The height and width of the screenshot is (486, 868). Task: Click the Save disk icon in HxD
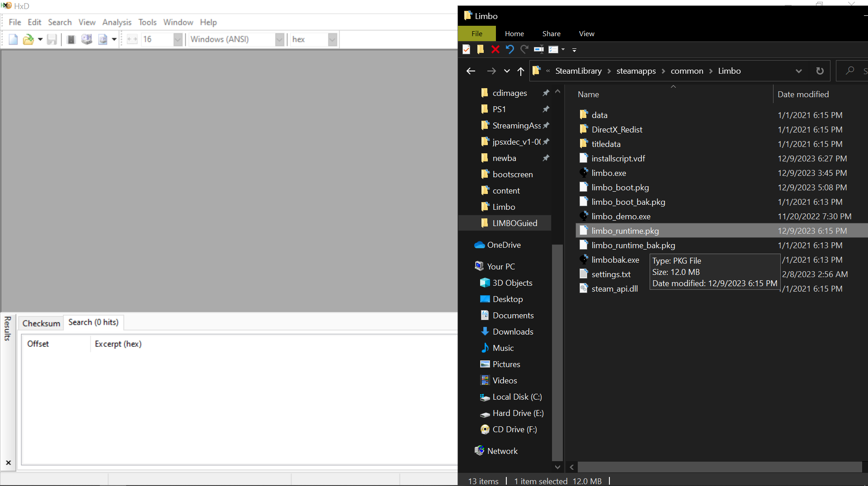(x=52, y=39)
